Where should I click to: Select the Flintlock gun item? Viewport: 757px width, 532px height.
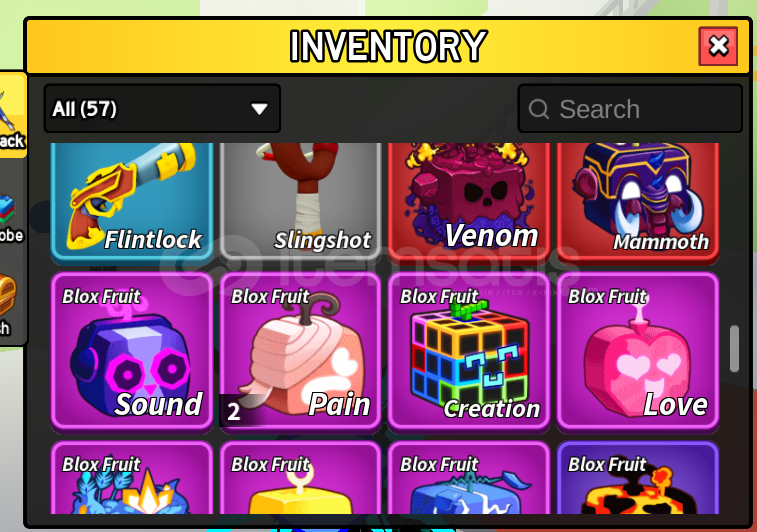pyautogui.click(x=132, y=203)
